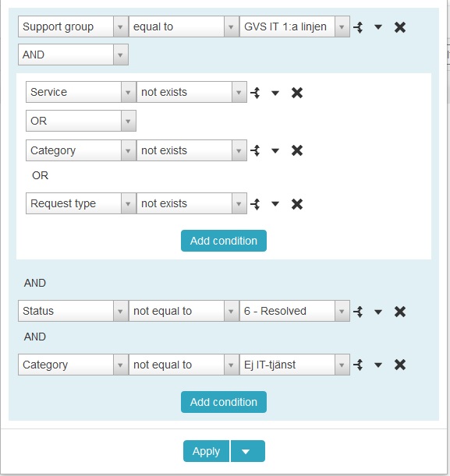Remove the Support group condition
This screenshot has width=450, height=476.
tap(400, 27)
